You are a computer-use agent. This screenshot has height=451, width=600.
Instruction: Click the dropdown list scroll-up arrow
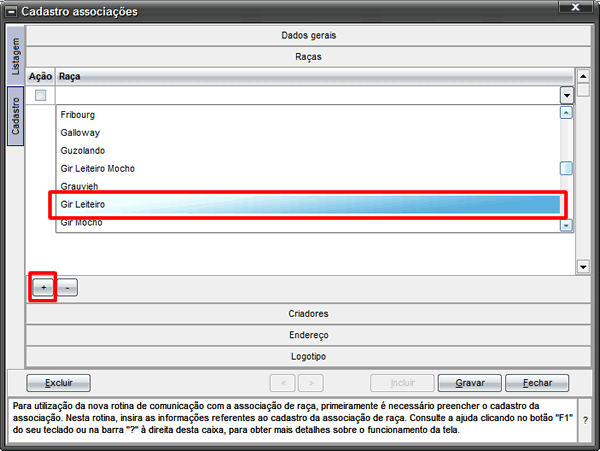pyautogui.click(x=566, y=112)
